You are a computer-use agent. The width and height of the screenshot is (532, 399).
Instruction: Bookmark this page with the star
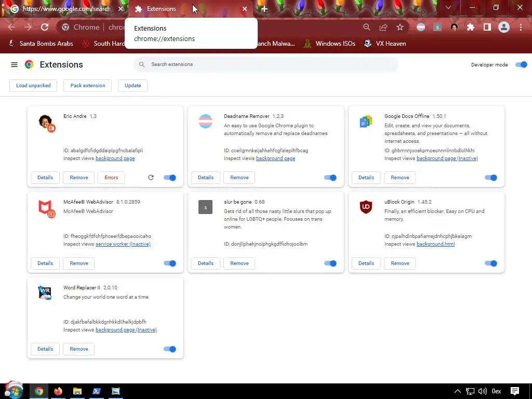pos(400,27)
